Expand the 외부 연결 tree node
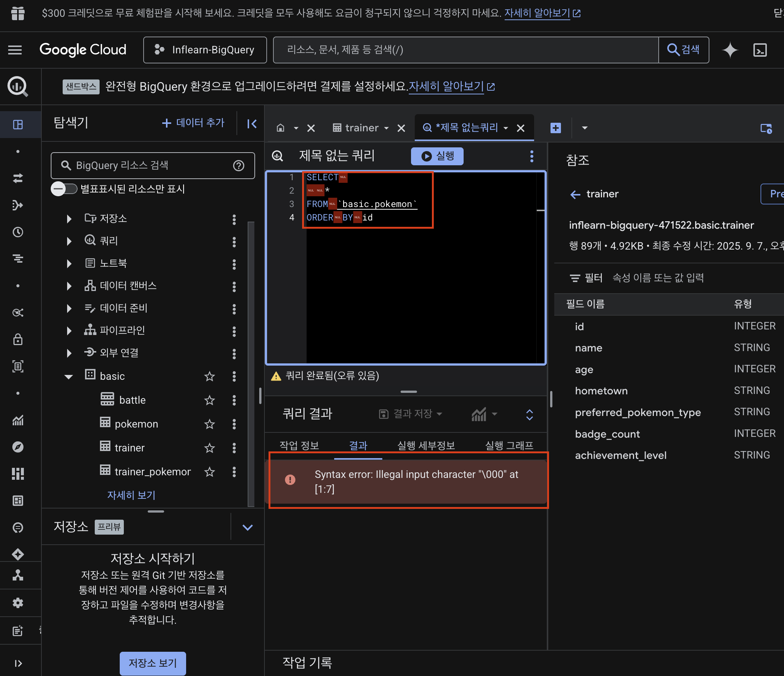Image resolution: width=784 pixels, height=676 pixels. click(x=69, y=353)
